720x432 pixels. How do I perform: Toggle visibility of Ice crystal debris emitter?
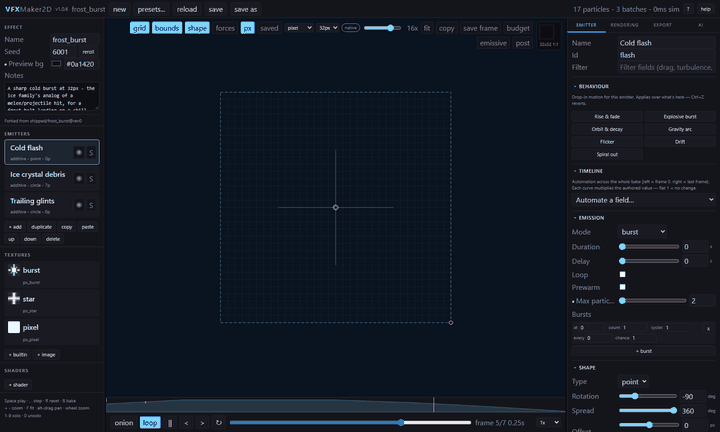coord(79,179)
